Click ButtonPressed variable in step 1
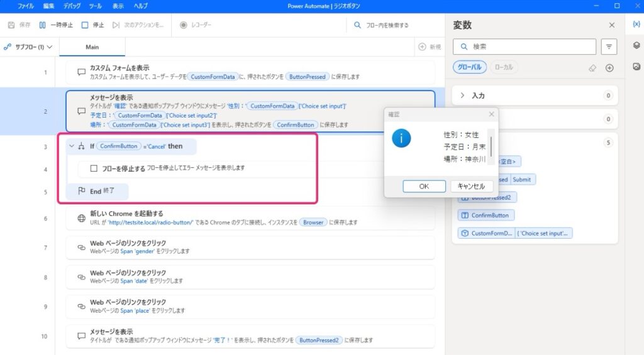644x355 pixels. point(307,77)
